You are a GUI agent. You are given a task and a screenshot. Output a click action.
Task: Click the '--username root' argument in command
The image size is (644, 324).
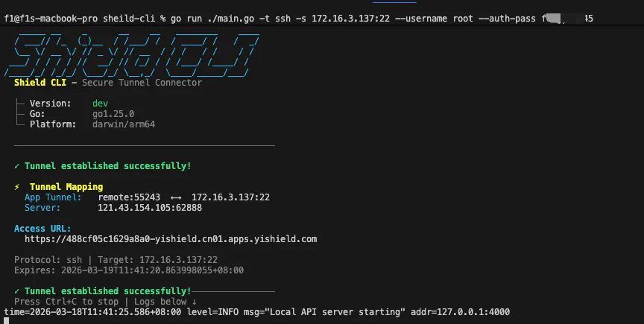click(435, 19)
